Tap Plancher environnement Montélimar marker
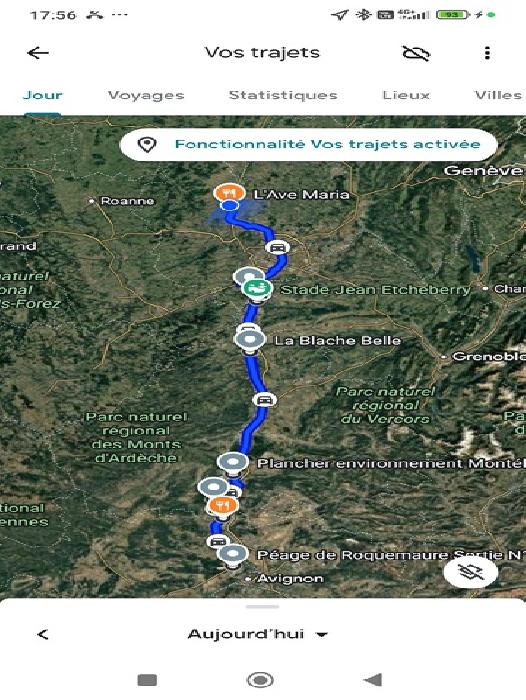 coord(233,462)
